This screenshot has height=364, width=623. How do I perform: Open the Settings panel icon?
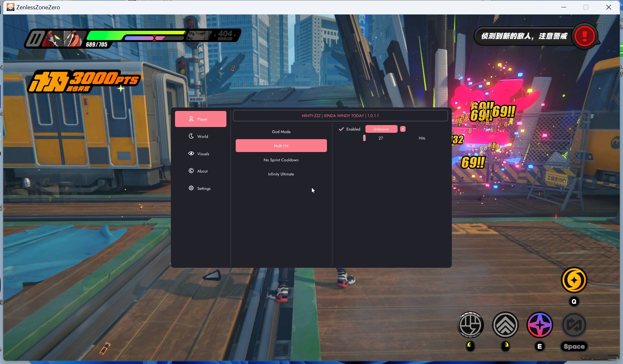(x=191, y=188)
